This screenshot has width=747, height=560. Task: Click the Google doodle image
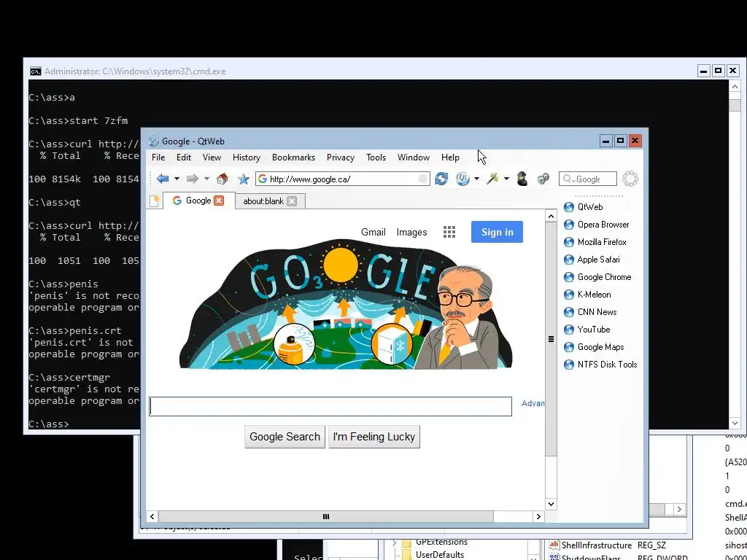(346, 305)
